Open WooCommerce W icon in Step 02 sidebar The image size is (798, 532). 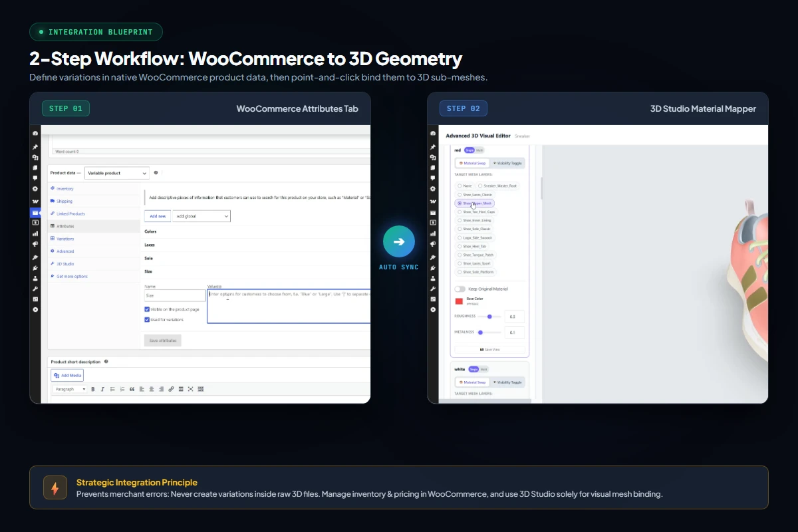pos(433,201)
